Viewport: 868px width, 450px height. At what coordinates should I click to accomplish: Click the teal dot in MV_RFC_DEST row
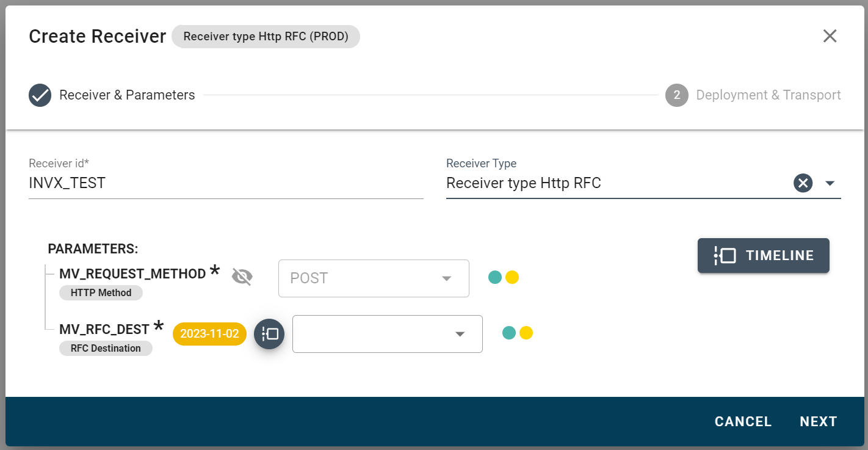pos(509,333)
